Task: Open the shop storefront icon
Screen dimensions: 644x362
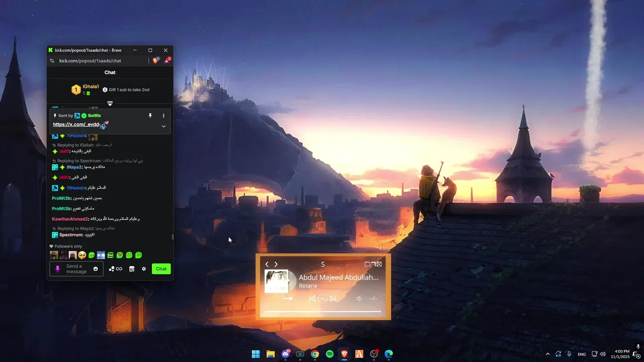Action: (x=132, y=269)
